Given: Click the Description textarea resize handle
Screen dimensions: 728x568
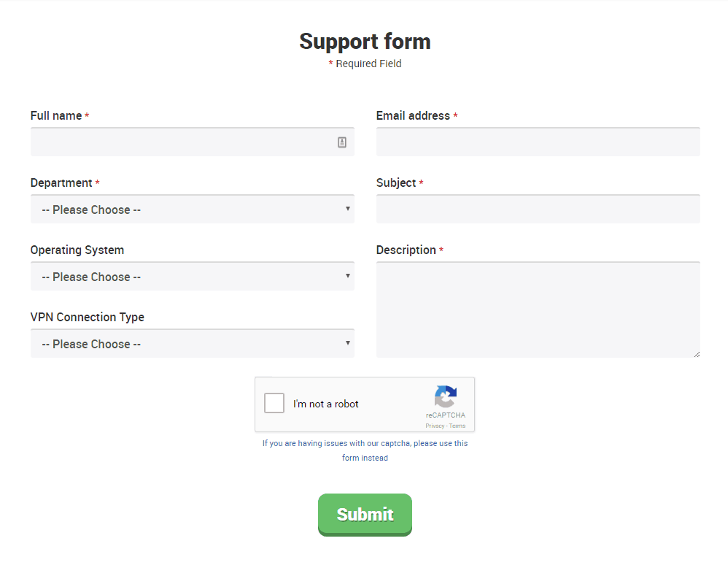Looking at the screenshot, I should (x=697, y=354).
